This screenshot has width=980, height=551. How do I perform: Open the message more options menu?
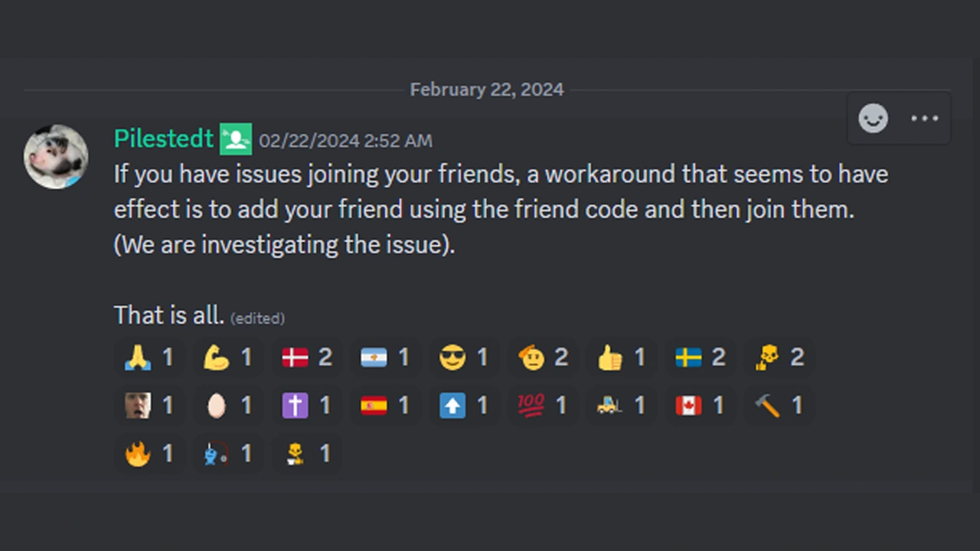tap(925, 119)
